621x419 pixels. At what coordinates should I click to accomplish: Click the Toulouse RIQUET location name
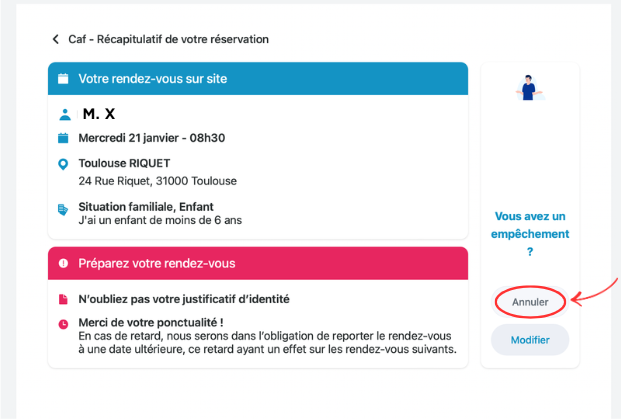point(124,163)
